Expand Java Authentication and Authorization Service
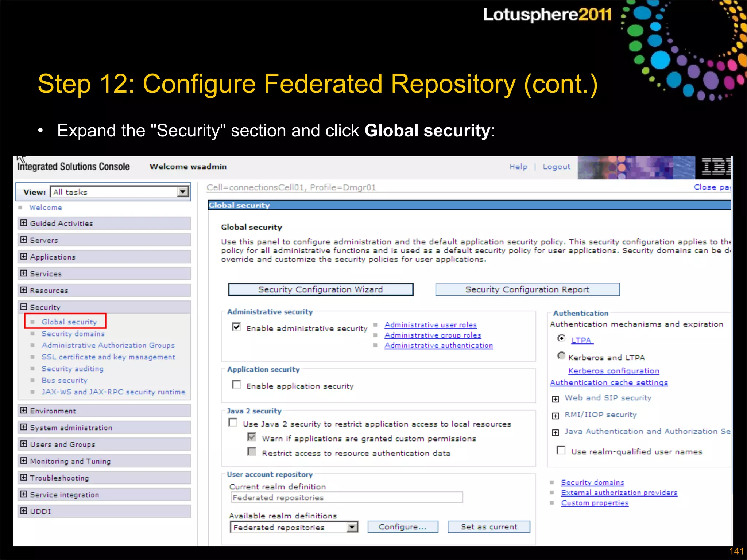The width and height of the screenshot is (747, 560). [x=556, y=433]
